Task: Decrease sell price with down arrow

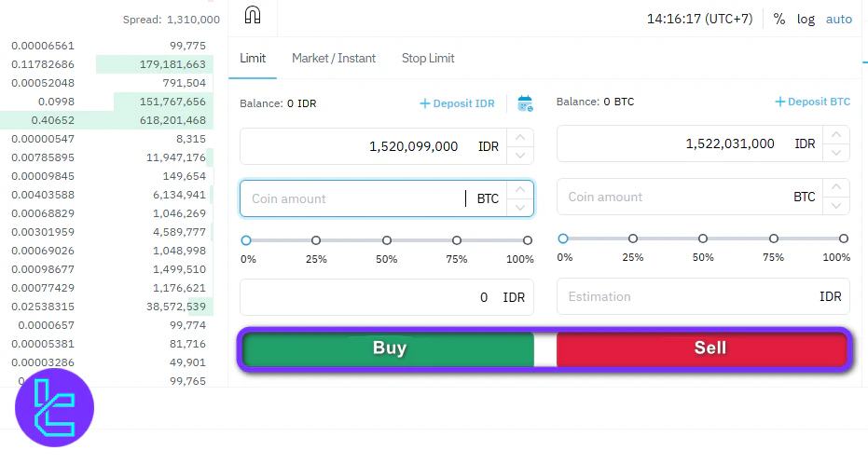Action: click(x=836, y=153)
